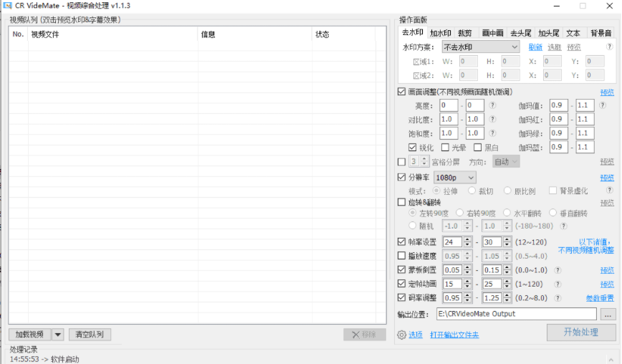This screenshot has width=622, height=364.
Task: Click 参数重置 reset parameters link
Action: point(600,298)
